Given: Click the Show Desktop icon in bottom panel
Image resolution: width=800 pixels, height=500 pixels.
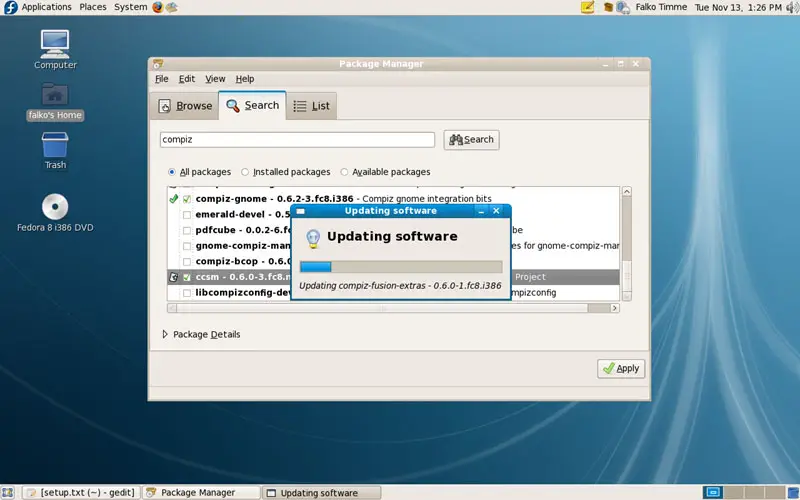Looking at the screenshot, I should coord(7,492).
